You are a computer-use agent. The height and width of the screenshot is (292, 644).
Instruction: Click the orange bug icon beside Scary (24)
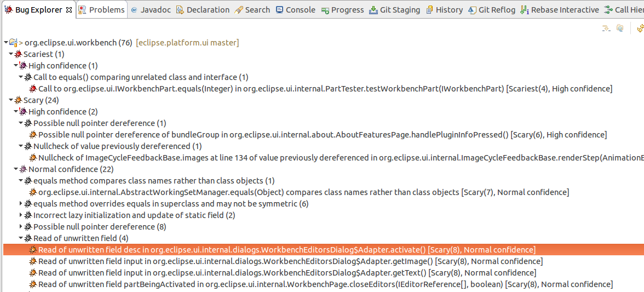[19, 100]
